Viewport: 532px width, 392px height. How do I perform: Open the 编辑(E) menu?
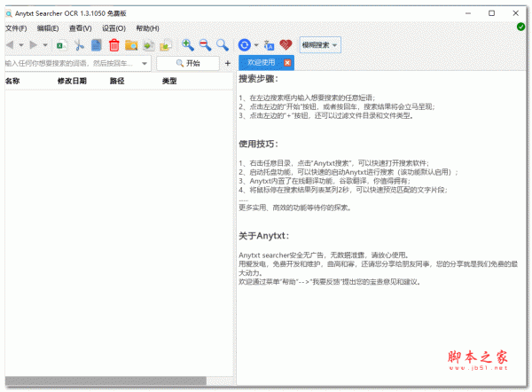[48, 28]
